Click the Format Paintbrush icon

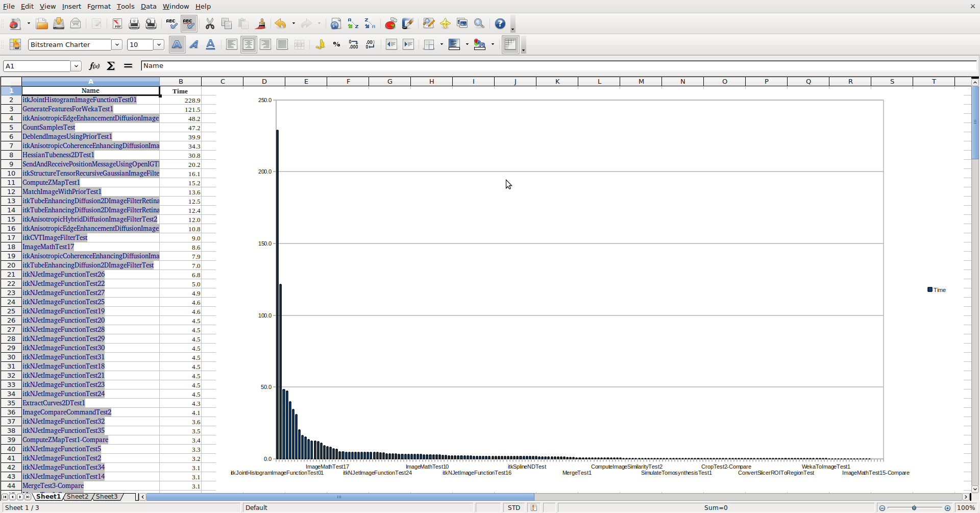[260, 23]
